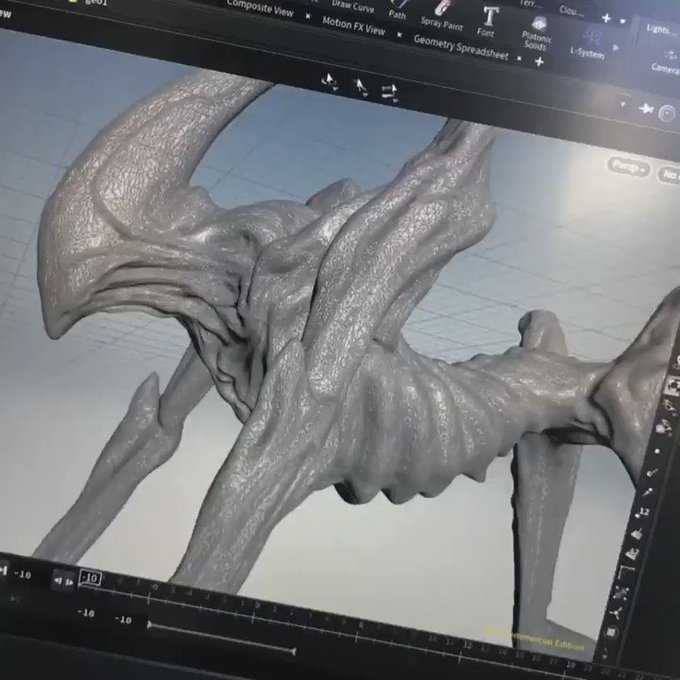Select the Path shelf tool
The width and height of the screenshot is (680, 680).
click(x=398, y=10)
